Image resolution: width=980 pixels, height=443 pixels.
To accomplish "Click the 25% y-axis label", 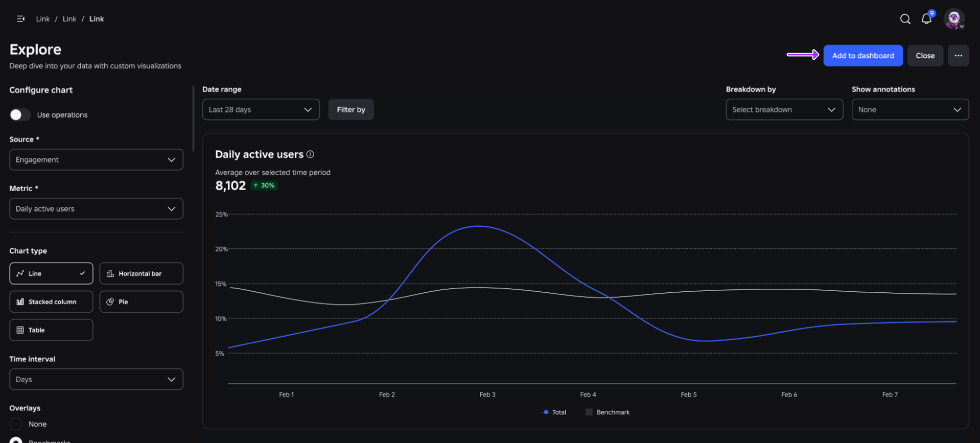I will [221, 214].
